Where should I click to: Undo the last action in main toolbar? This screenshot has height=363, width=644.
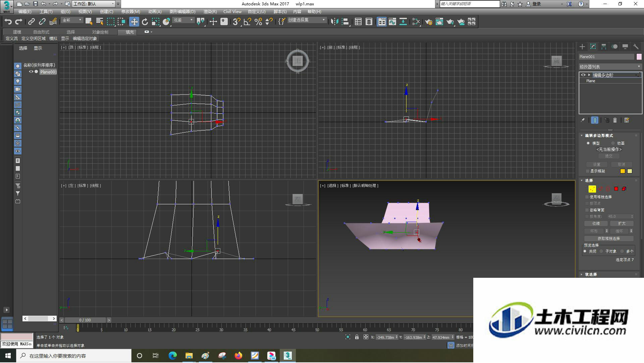click(8, 22)
